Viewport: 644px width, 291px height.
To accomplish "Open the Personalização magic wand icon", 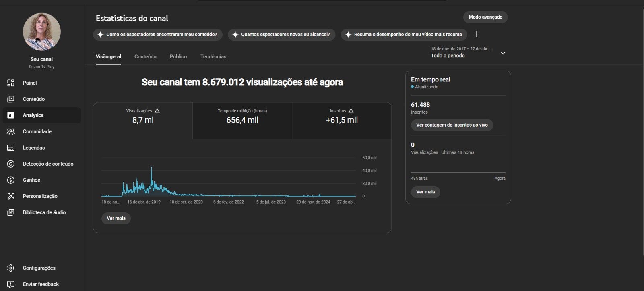I will [x=11, y=196].
